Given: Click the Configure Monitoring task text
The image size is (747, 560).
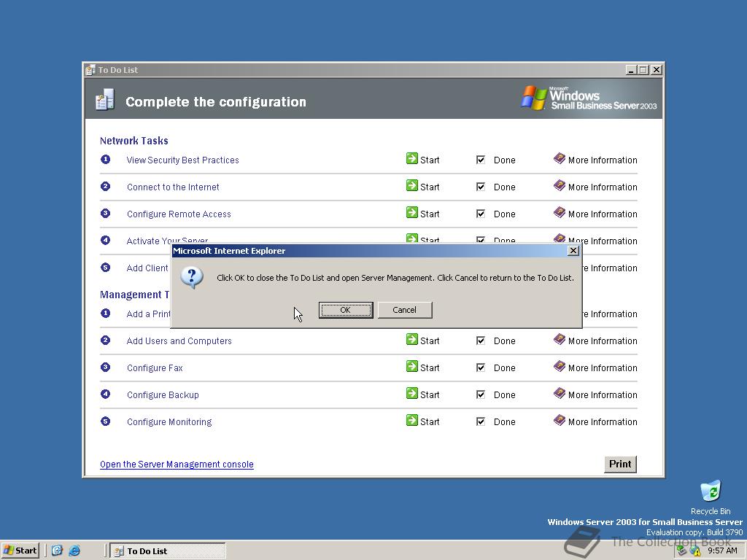Looking at the screenshot, I should [169, 422].
